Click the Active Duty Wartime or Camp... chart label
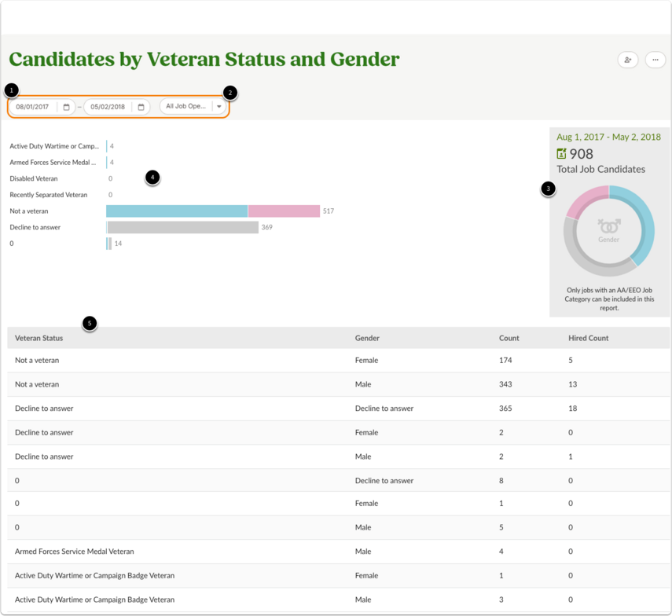The width and height of the screenshot is (672, 616). point(54,146)
